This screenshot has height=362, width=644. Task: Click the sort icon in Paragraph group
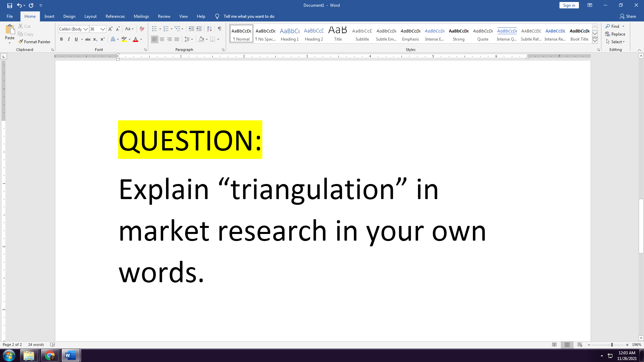tap(209, 29)
